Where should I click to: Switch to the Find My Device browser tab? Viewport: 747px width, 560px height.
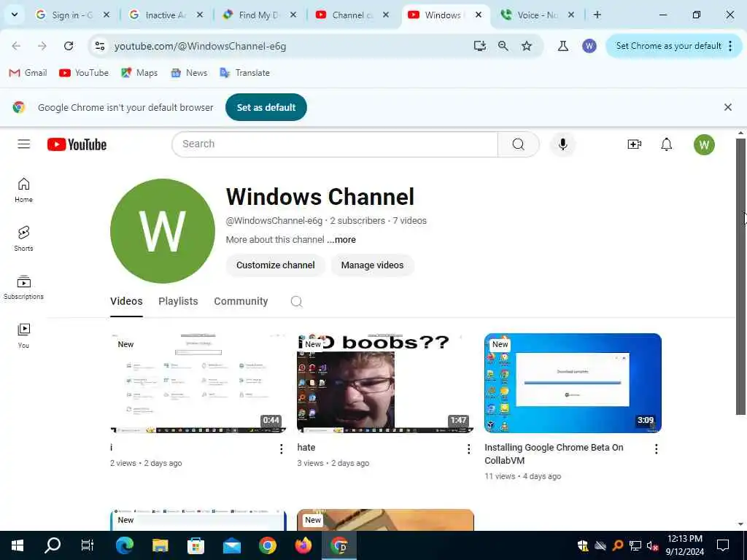[x=258, y=15]
